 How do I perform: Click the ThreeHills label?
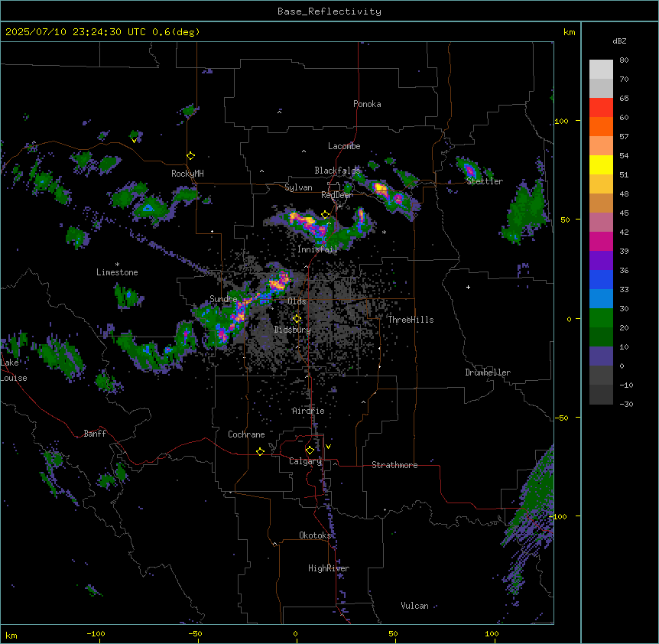(x=411, y=320)
